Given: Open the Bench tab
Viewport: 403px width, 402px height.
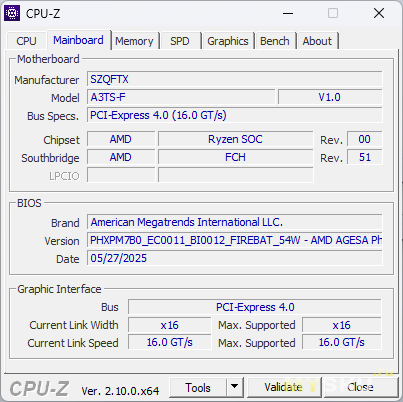Looking at the screenshot, I should (275, 41).
